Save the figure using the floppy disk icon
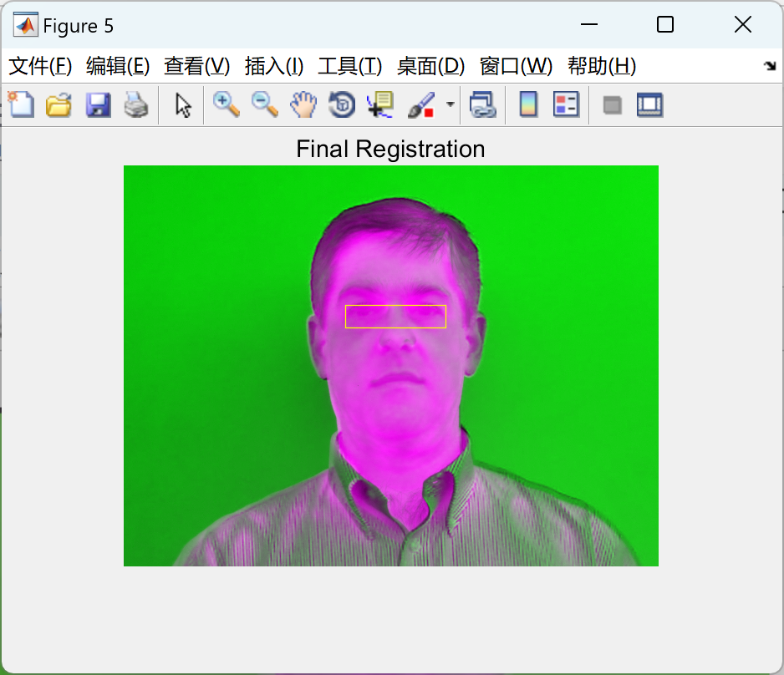784x675 pixels. pos(98,105)
